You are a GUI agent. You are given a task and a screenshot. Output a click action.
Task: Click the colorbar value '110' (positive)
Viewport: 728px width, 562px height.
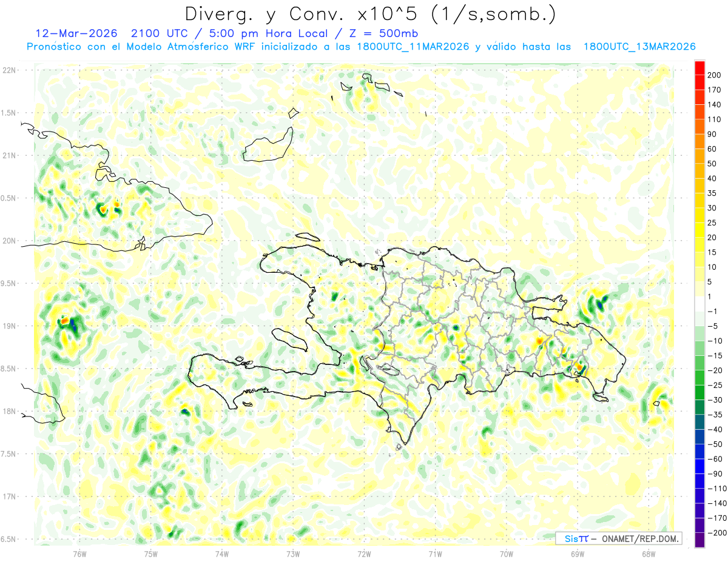714,119
